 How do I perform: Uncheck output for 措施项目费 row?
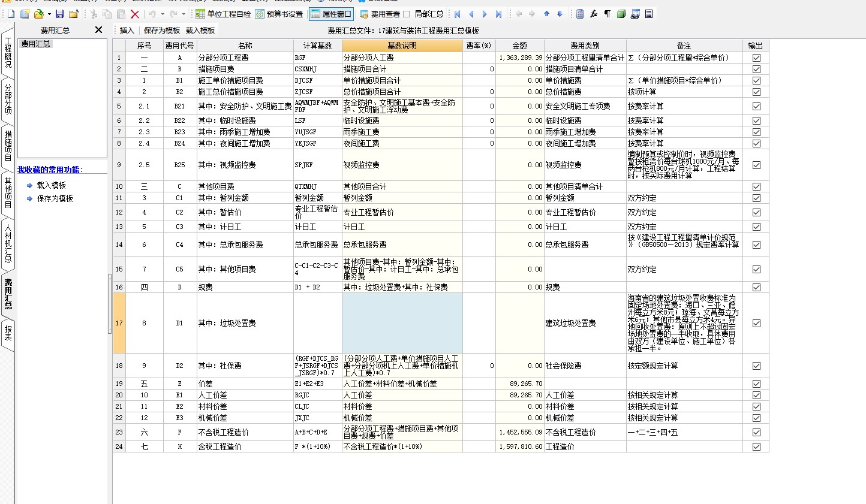pyautogui.click(x=756, y=69)
